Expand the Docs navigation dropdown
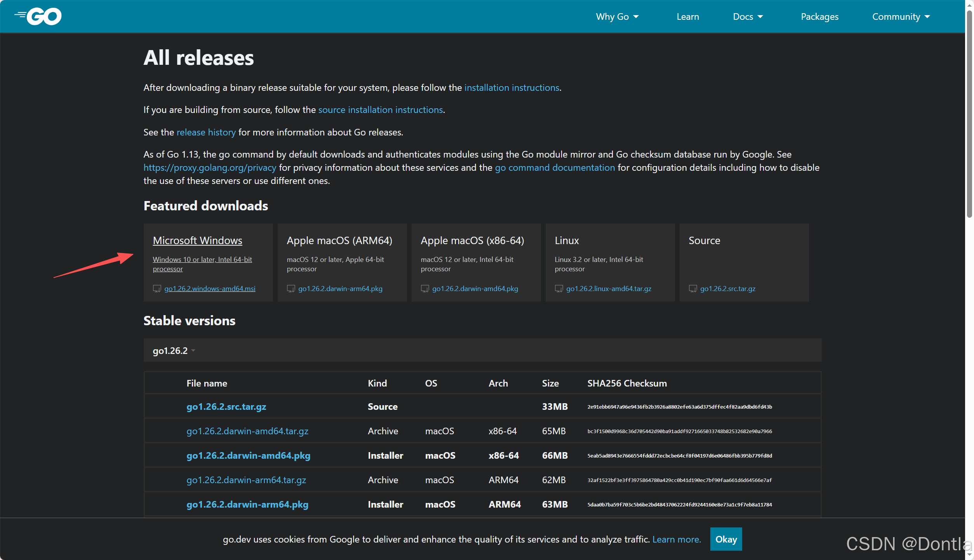Viewport: 974px width, 560px height. click(x=748, y=17)
